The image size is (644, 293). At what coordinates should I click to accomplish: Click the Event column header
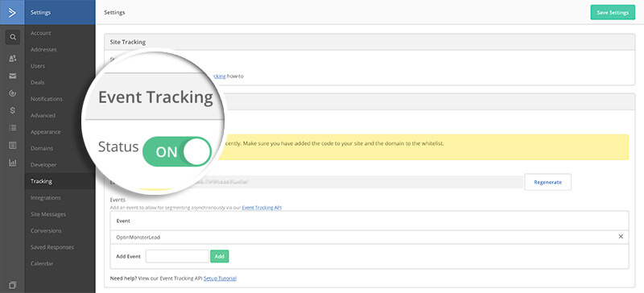[123, 221]
